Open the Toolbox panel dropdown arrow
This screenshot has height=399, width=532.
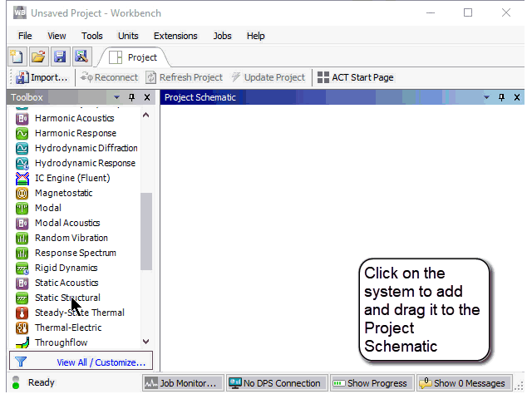(117, 97)
